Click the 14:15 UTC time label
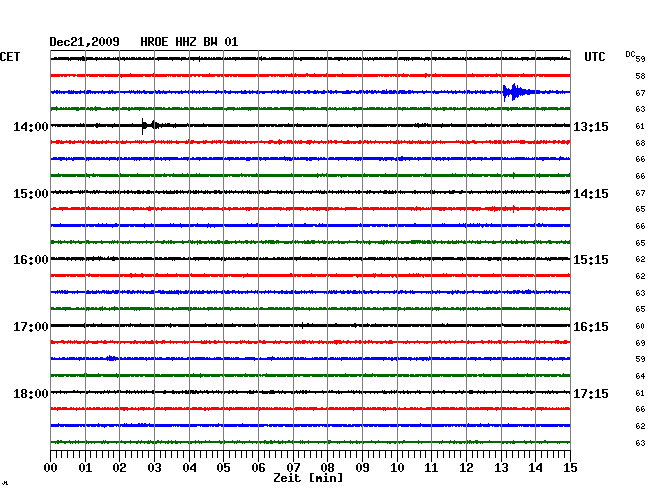650x494 pixels. pyautogui.click(x=591, y=194)
